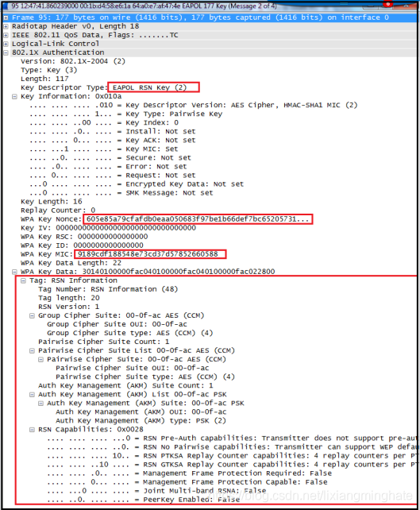Expand the Radiotap Header v0 node
Viewport: 420px width, 510px height.
pos(6,26)
